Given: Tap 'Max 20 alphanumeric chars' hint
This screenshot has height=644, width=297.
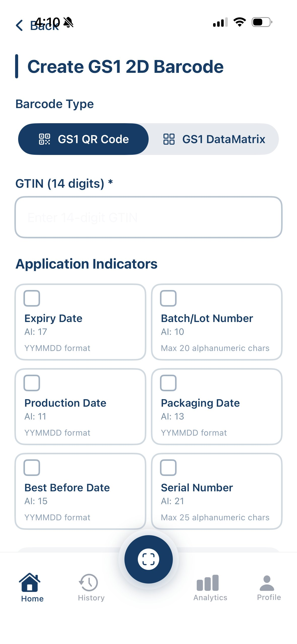Looking at the screenshot, I should pos(215,348).
